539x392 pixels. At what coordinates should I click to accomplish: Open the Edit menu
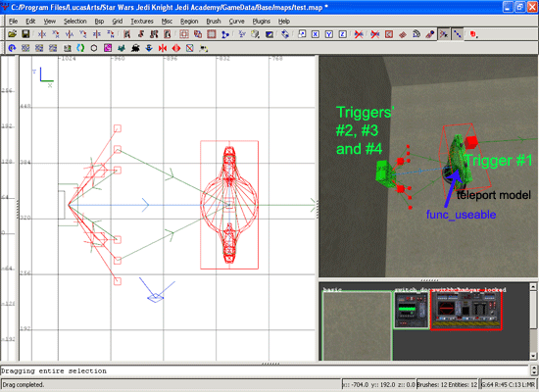(30, 21)
